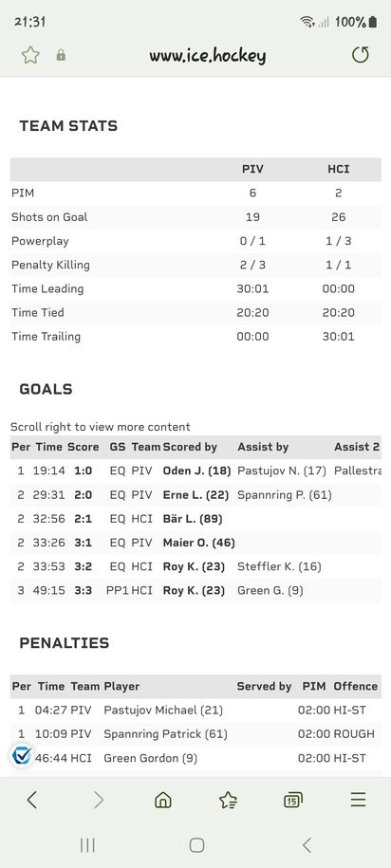Open Android recent apps button
Image resolution: width=391 pixels, height=868 pixels.
click(87, 844)
